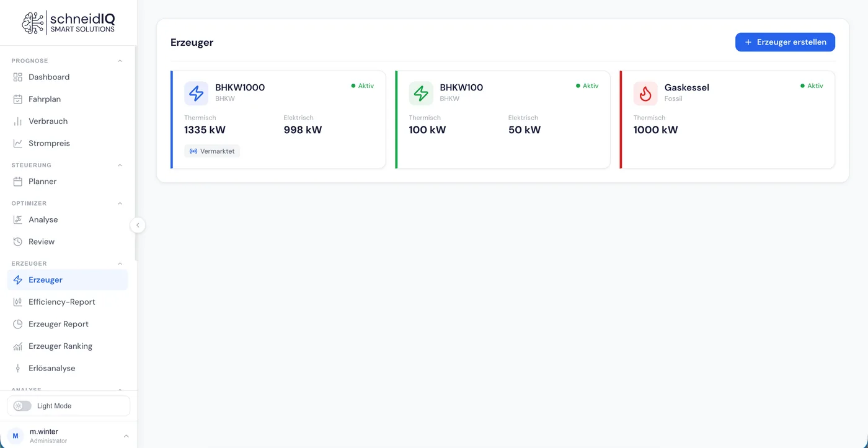Viewport: 868px width, 448px height.
Task: Click Aktiv status on Gaskessel card
Action: click(x=812, y=86)
